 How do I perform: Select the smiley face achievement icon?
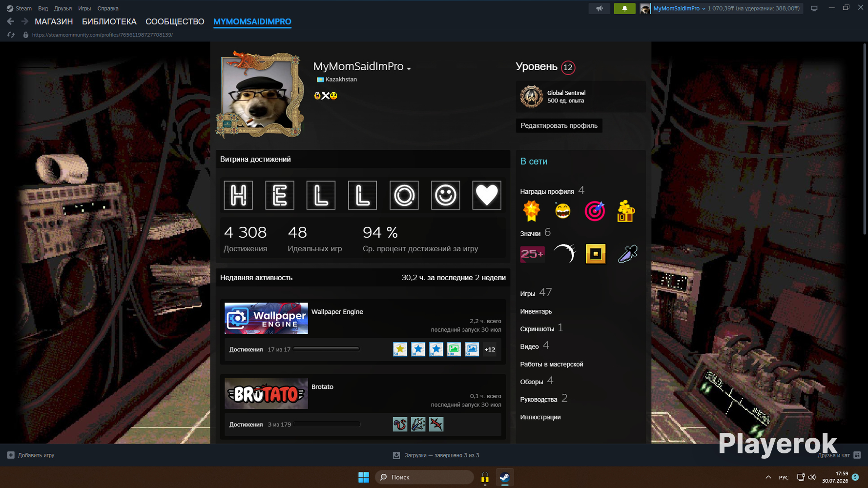click(446, 195)
